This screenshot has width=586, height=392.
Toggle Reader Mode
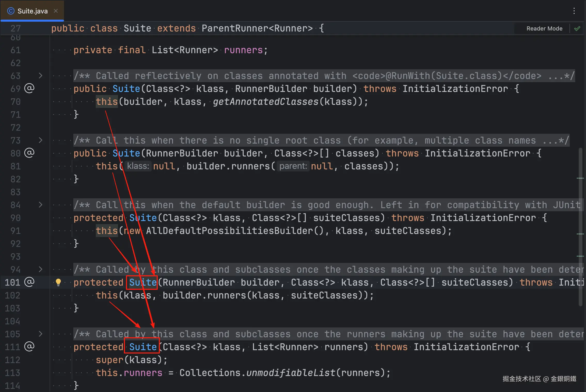(x=544, y=28)
